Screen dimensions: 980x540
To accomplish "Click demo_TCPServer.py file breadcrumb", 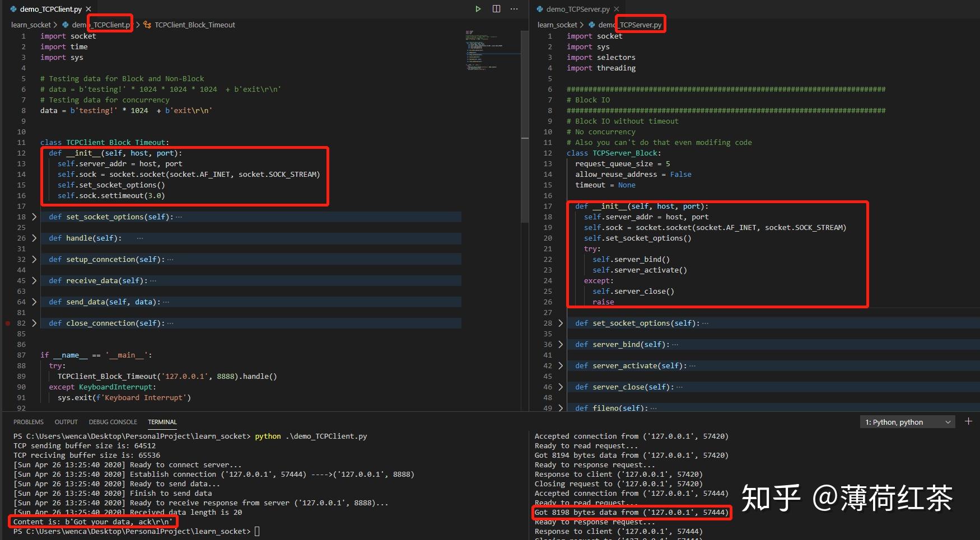I will [629, 25].
